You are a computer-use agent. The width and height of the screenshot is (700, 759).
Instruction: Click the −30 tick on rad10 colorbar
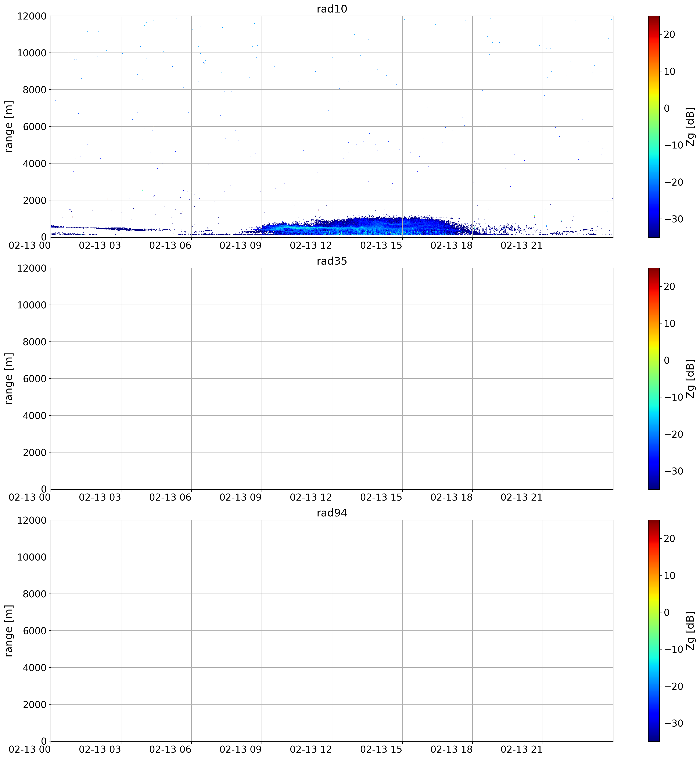click(674, 219)
